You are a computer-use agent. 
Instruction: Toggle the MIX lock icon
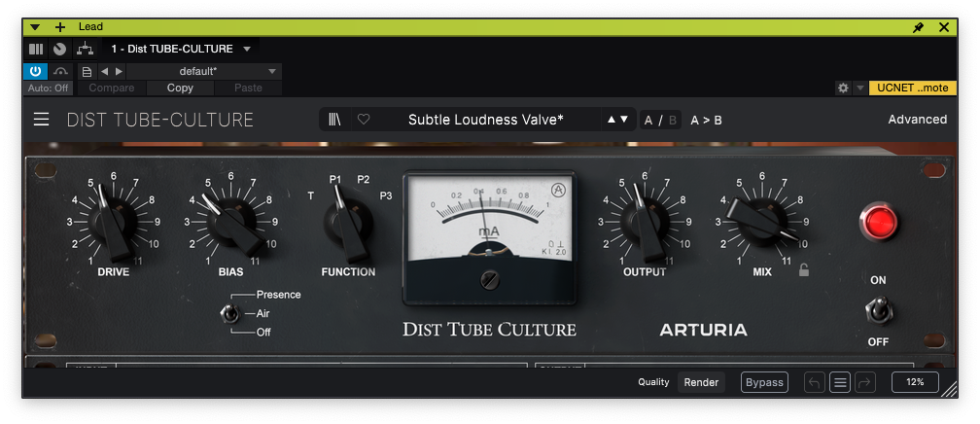[x=804, y=270]
